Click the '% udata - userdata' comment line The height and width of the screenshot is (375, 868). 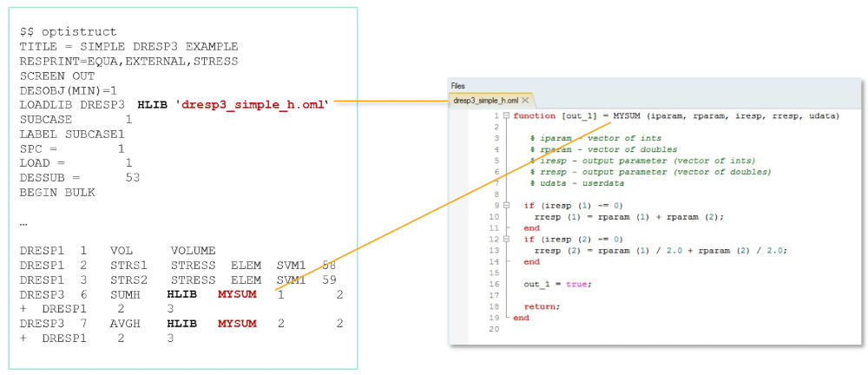[571, 183]
